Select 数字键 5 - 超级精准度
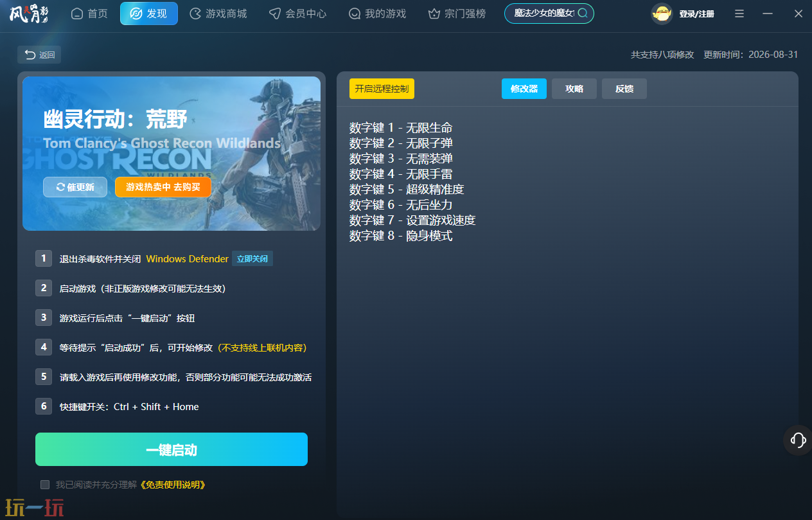The image size is (812, 520). pyautogui.click(x=407, y=190)
